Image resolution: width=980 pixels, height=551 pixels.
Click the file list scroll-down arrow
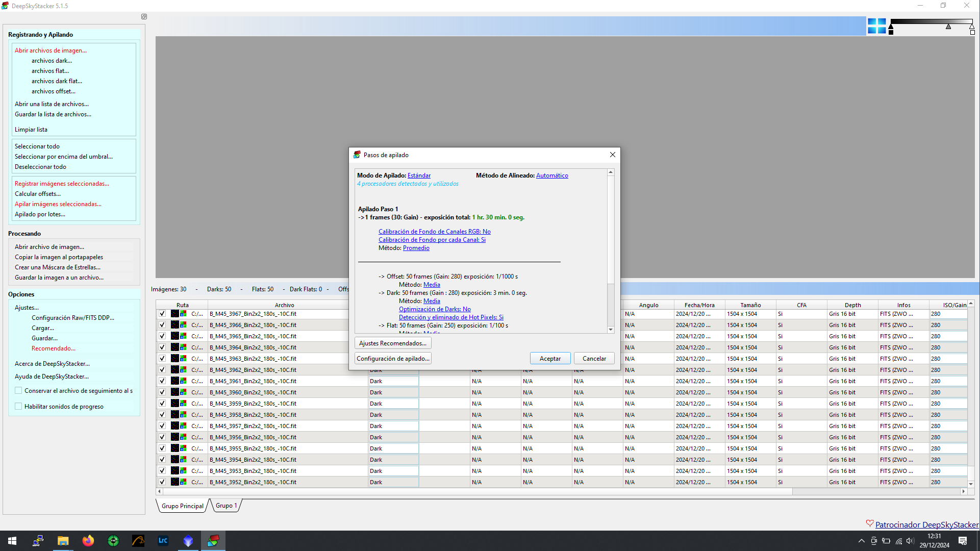click(x=971, y=484)
